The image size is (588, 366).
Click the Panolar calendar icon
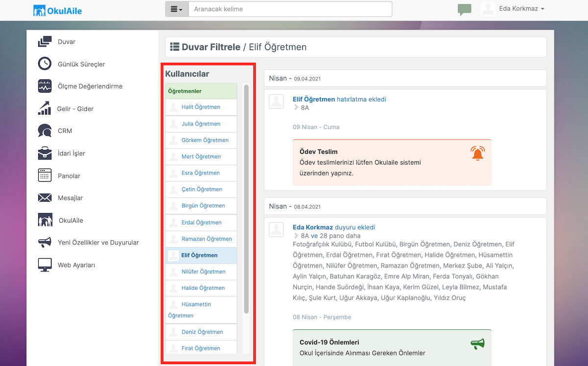[x=45, y=175]
